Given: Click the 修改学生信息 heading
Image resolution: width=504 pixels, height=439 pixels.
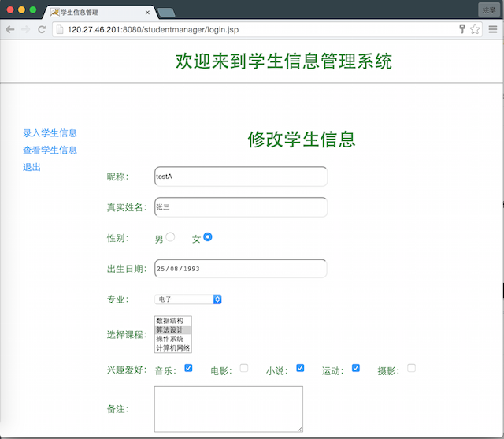Looking at the screenshot, I should (302, 140).
